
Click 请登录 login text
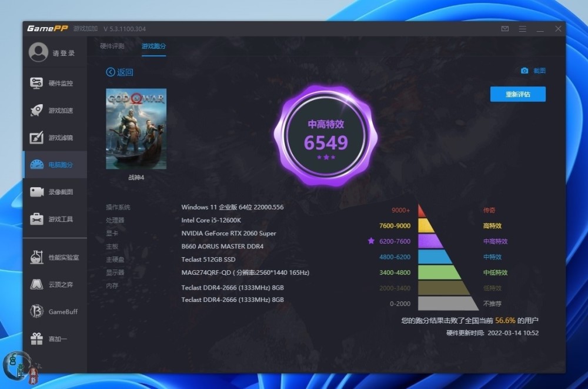click(x=64, y=53)
